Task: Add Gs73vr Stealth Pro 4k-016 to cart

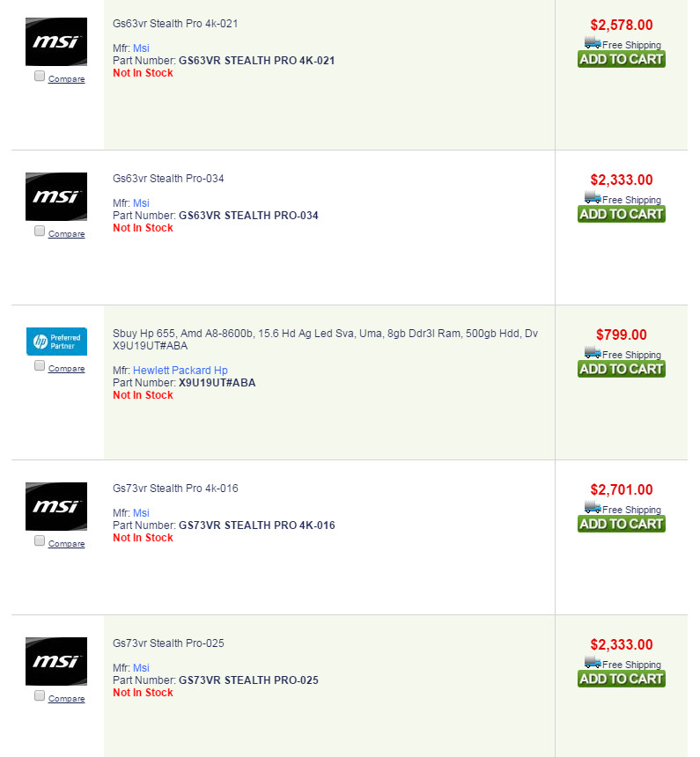Action: (621, 524)
